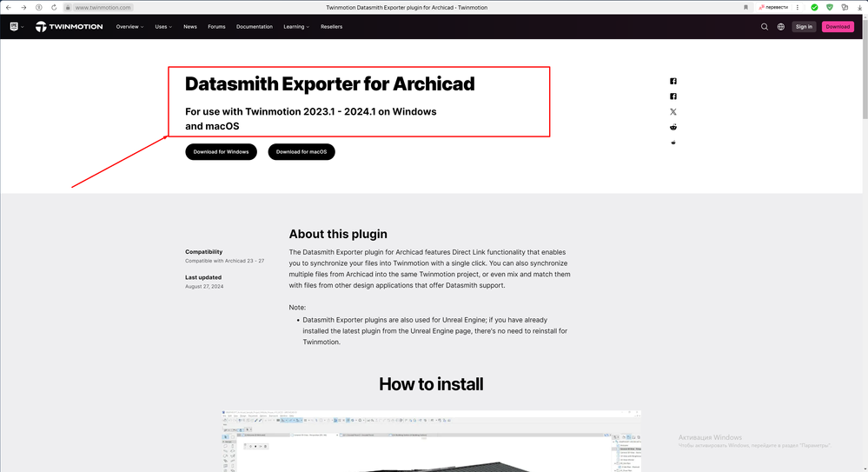
Task: Click the 'About this plugin' heading
Action: tap(338, 234)
